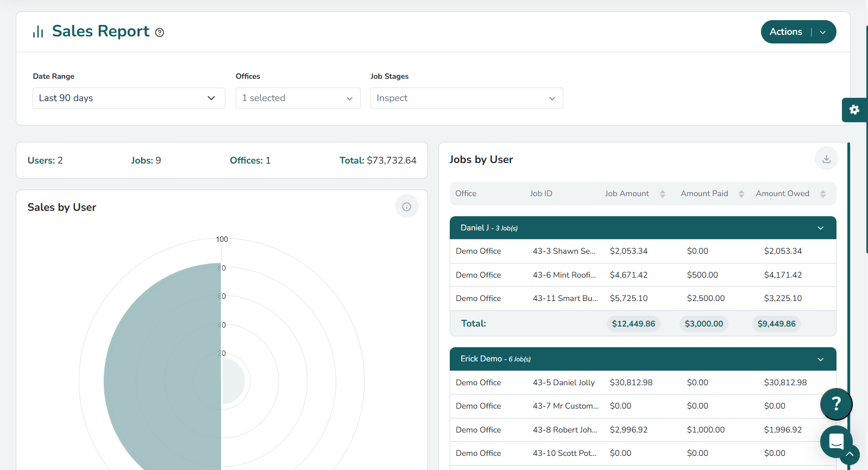Open the Job Stages dropdown
The image size is (868, 470).
(466, 98)
